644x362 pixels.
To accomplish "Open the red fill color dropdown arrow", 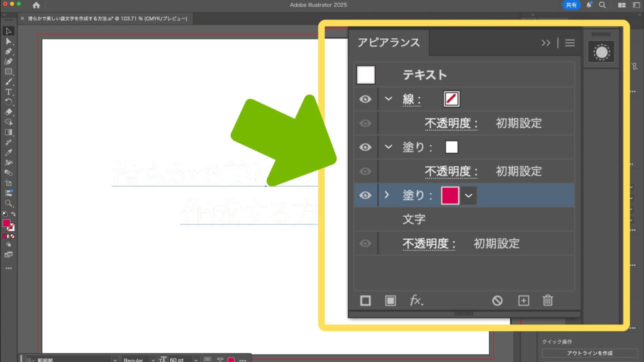I will pyautogui.click(x=469, y=195).
